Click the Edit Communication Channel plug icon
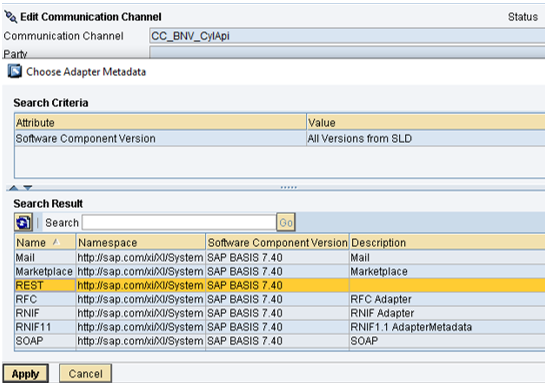 point(10,16)
